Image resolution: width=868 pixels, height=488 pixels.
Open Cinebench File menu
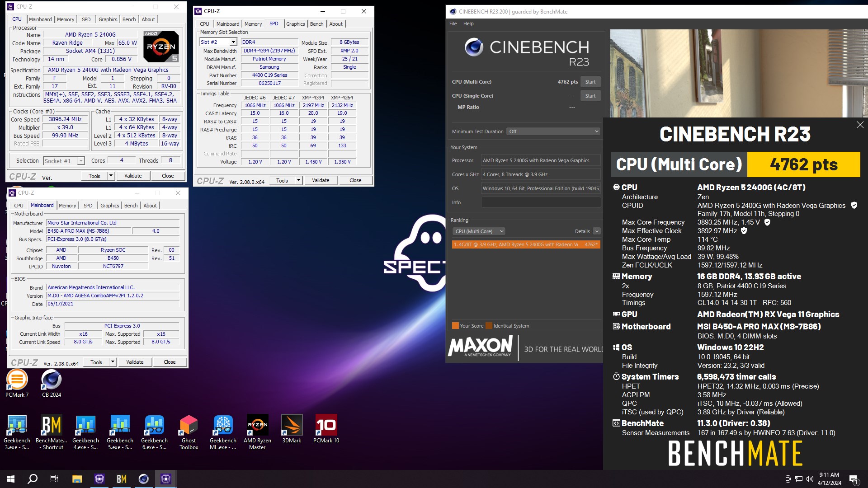453,23
